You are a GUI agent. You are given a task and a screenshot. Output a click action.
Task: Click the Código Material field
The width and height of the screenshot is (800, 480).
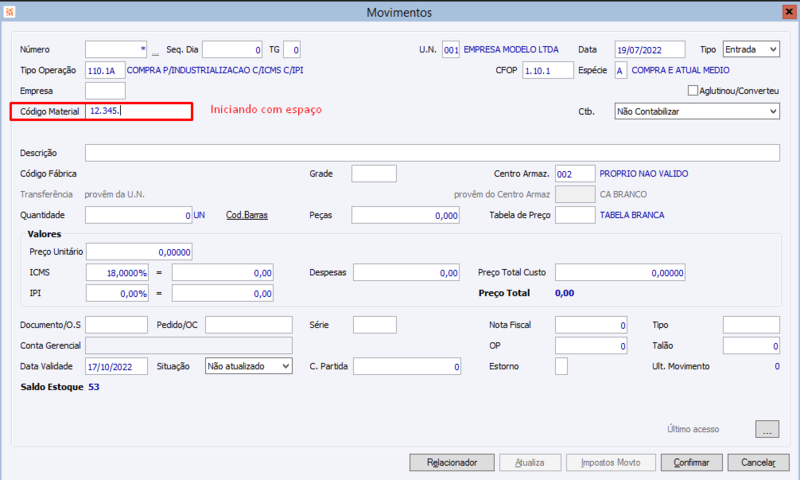pos(139,111)
